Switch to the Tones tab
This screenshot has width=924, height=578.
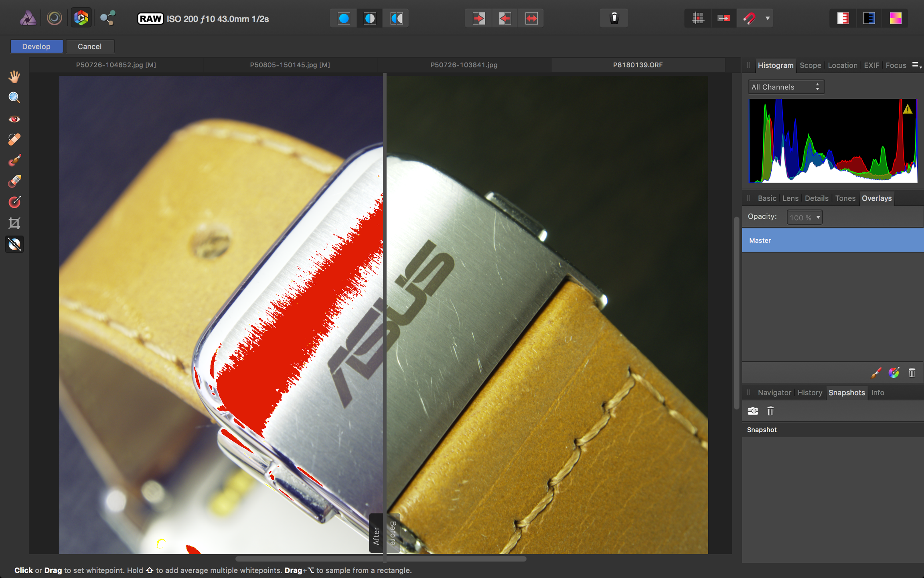[845, 198]
